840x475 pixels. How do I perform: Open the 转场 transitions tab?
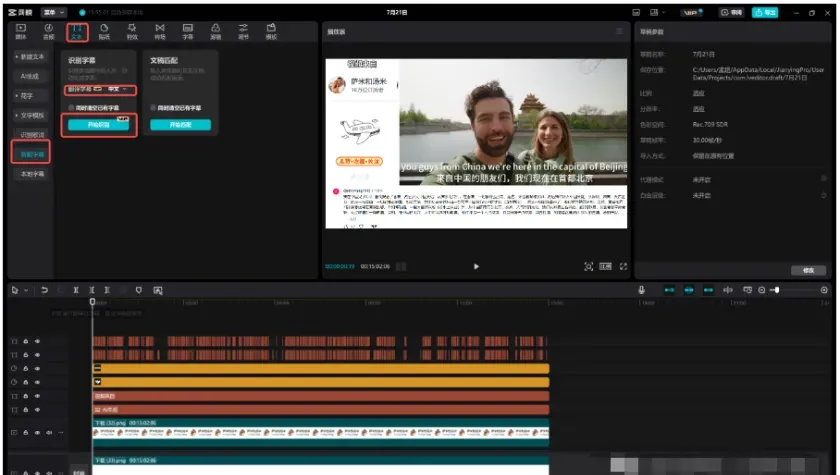click(160, 32)
